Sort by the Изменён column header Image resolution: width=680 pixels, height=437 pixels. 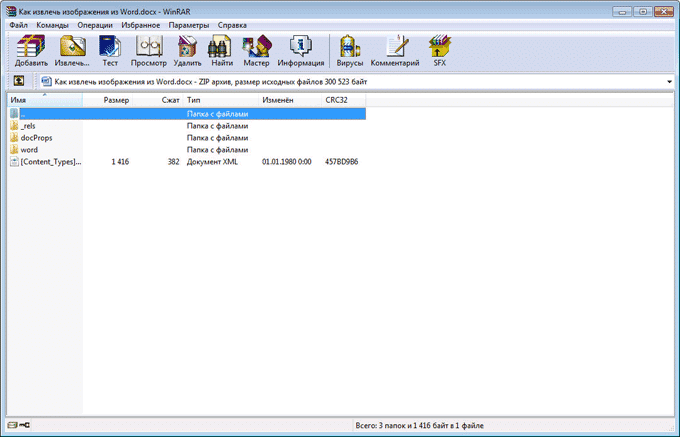[290, 100]
